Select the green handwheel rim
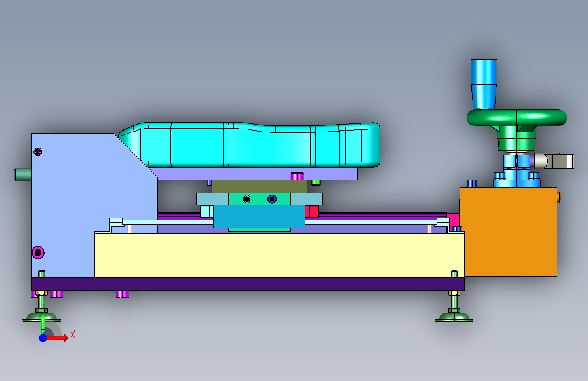Viewport: 588px width, 381px height. (x=516, y=117)
